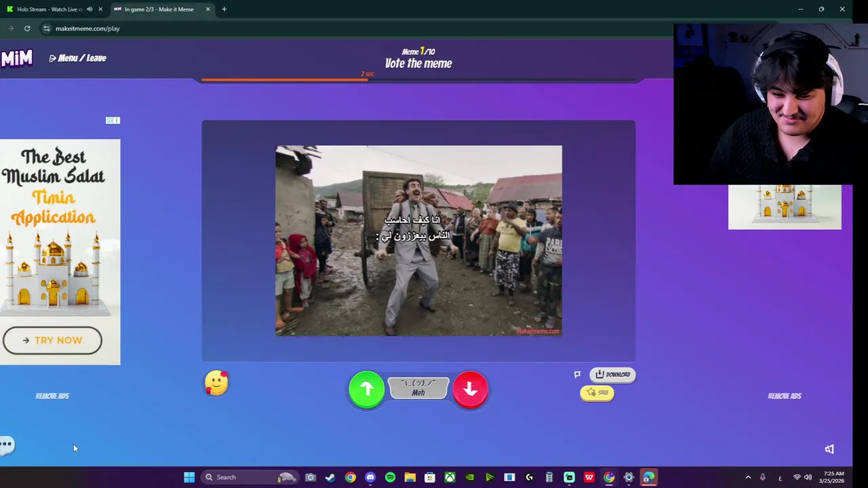Vote Meh on the meme
The image size is (868, 488).
418,388
